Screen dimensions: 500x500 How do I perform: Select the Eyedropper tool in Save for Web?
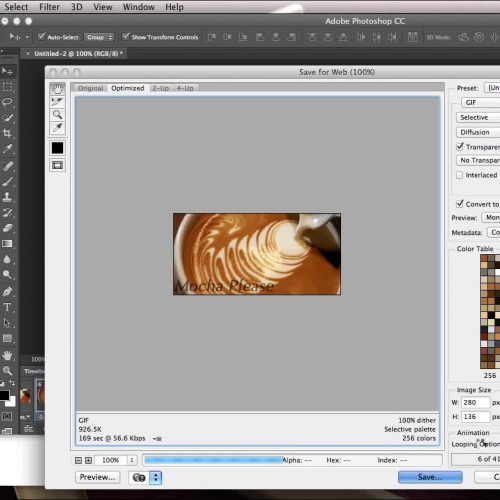pyautogui.click(x=57, y=128)
